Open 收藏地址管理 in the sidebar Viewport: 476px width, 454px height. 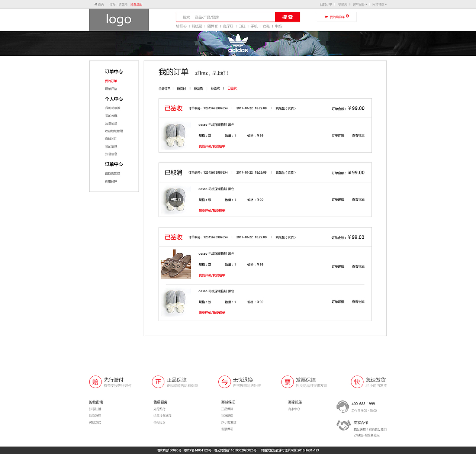114,131
